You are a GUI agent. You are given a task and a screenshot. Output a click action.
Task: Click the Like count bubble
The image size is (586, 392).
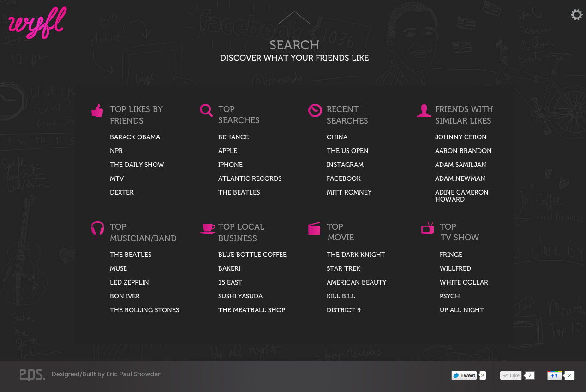tap(529, 375)
